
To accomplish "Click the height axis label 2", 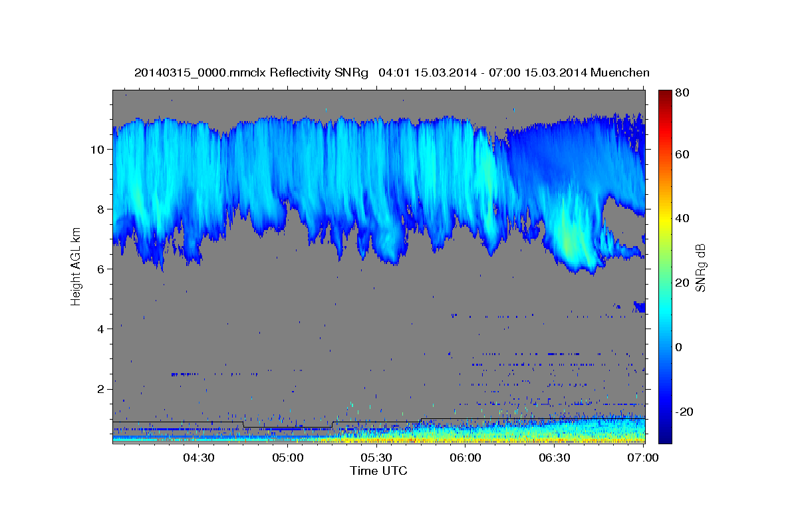I will (x=101, y=388).
